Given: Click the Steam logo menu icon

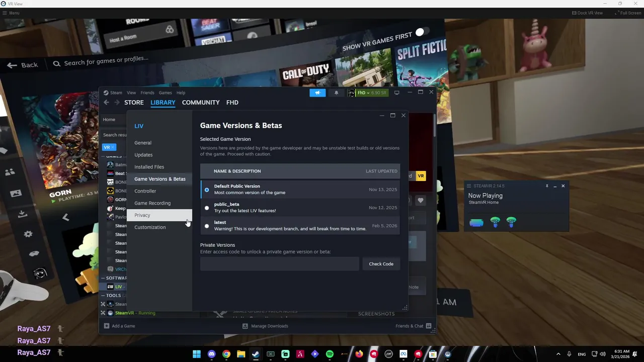Looking at the screenshot, I should tap(106, 93).
